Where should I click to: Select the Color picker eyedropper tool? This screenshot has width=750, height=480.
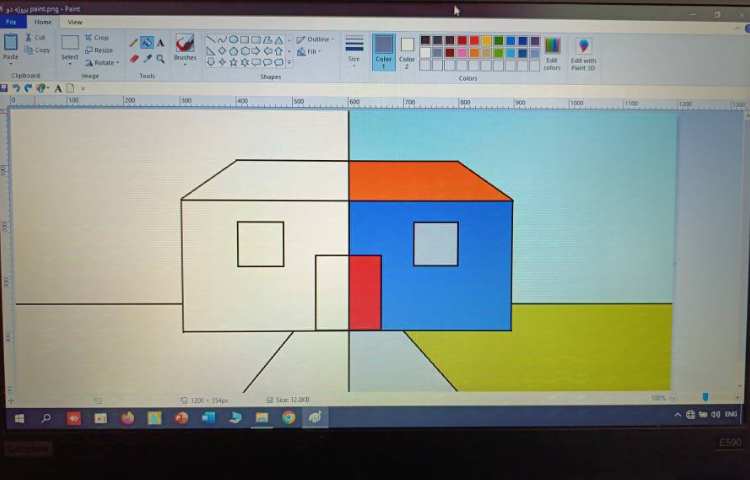[x=147, y=59]
